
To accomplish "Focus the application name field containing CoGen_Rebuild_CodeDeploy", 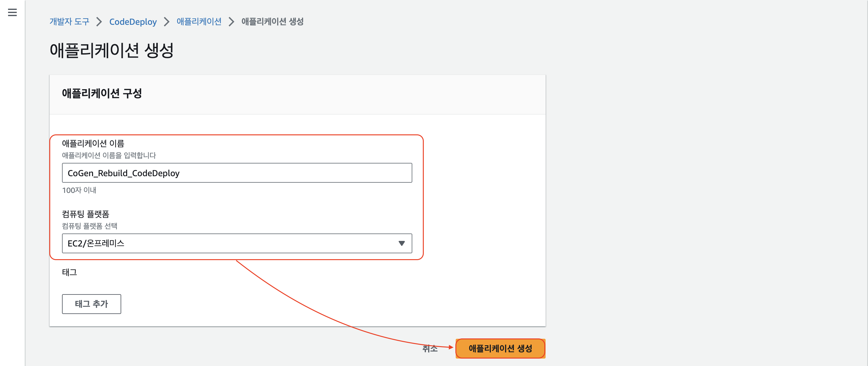I will (237, 173).
